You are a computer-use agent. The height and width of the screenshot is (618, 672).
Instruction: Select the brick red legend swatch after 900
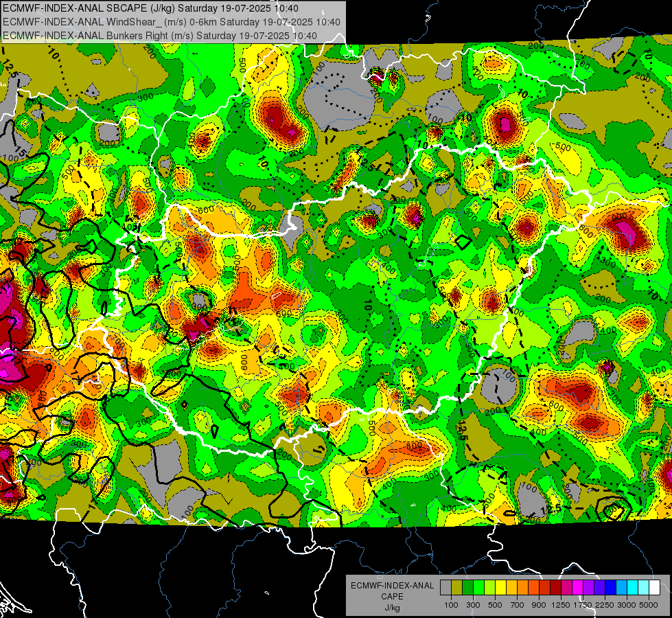pyautogui.click(x=545, y=587)
